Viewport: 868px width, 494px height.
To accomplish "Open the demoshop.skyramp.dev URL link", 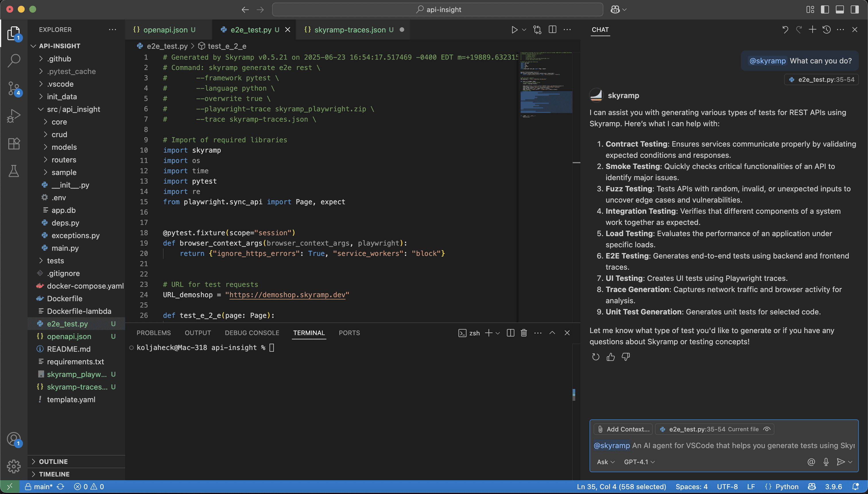I will coord(287,295).
